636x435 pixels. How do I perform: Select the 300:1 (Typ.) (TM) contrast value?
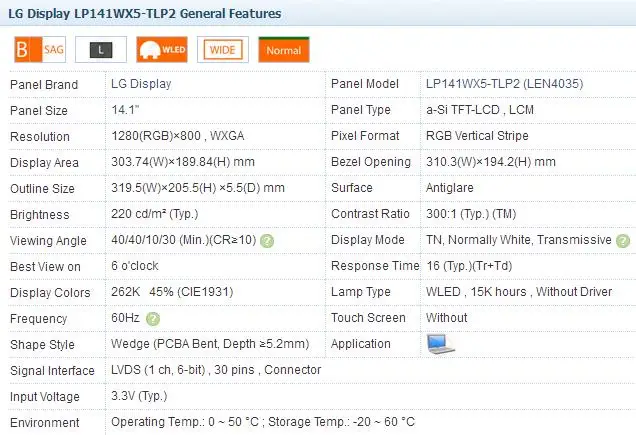471,214
